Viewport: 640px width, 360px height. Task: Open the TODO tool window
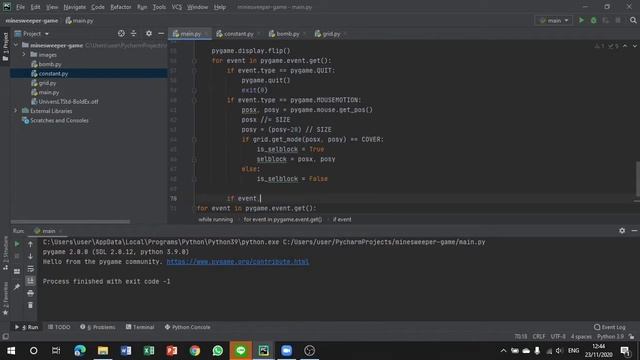(x=59, y=327)
